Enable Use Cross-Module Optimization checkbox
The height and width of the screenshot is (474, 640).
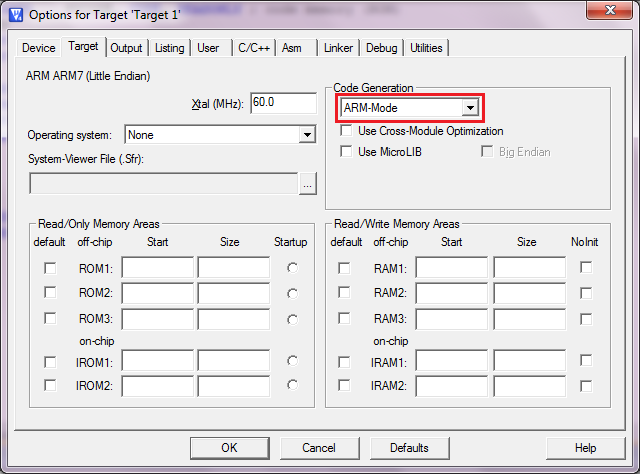coord(346,131)
